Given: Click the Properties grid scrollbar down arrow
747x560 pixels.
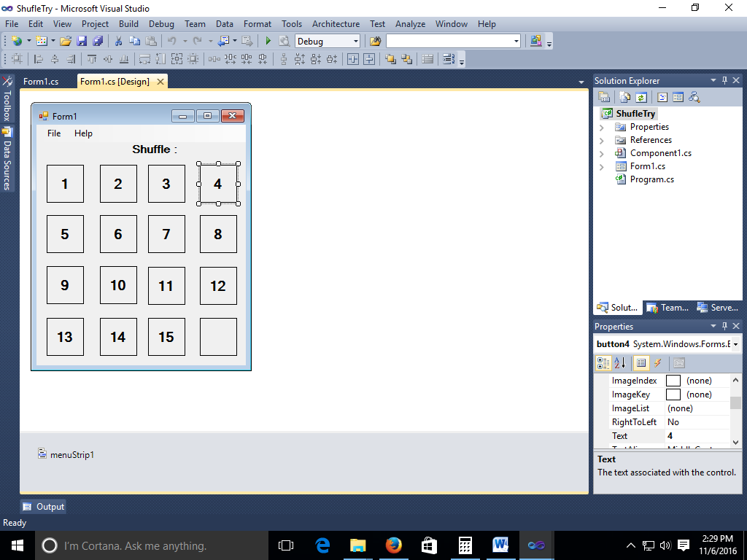Looking at the screenshot, I should coord(735,442).
